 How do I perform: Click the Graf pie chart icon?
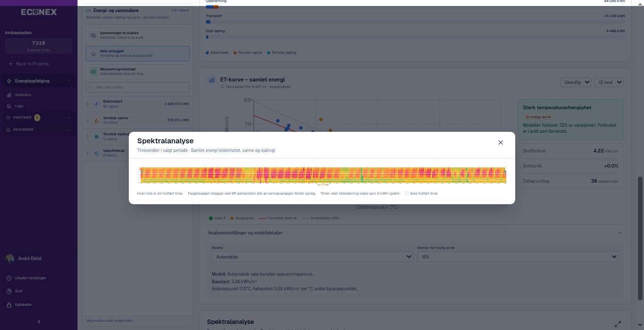9,291
